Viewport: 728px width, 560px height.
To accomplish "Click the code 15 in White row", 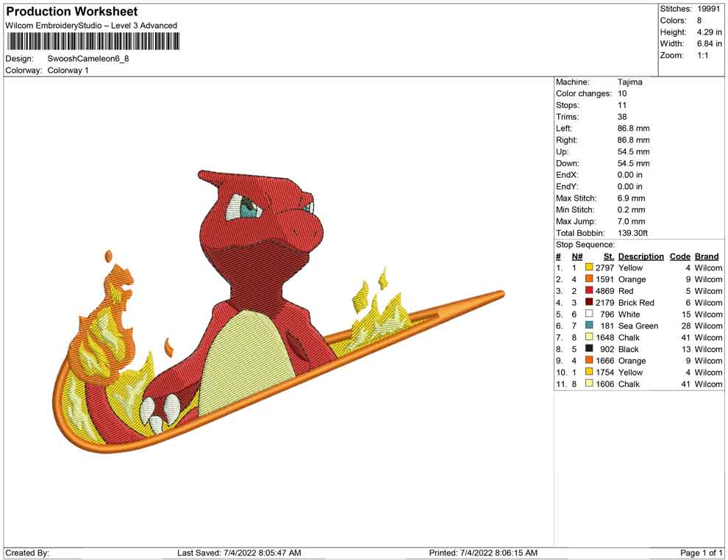I will pyautogui.click(x=686, y=314).
